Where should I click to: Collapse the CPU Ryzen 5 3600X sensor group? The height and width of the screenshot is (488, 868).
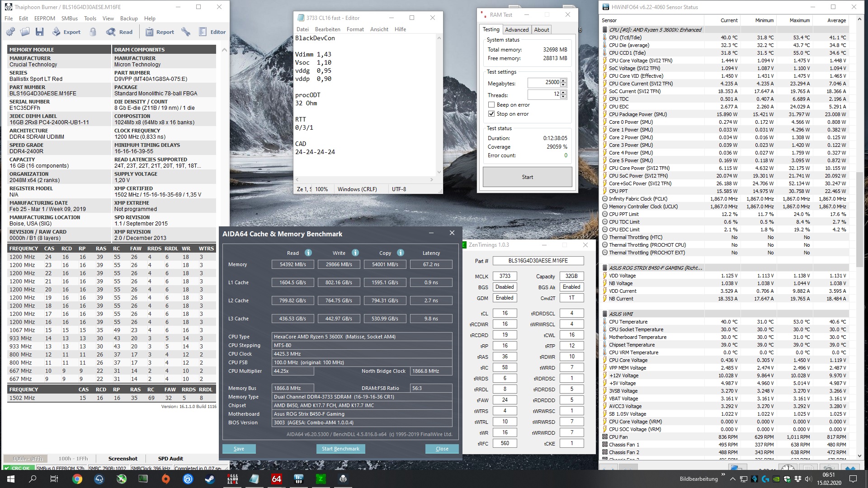click(605, 30)
